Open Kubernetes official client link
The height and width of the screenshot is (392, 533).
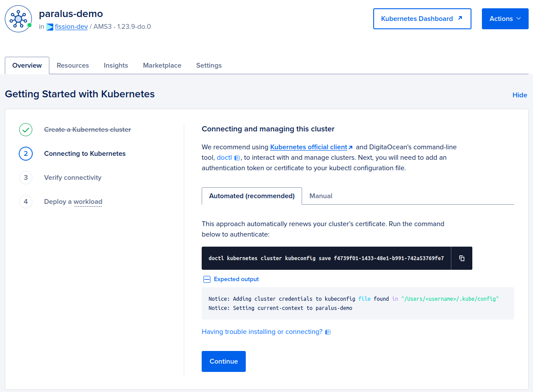tap(309, 147)
